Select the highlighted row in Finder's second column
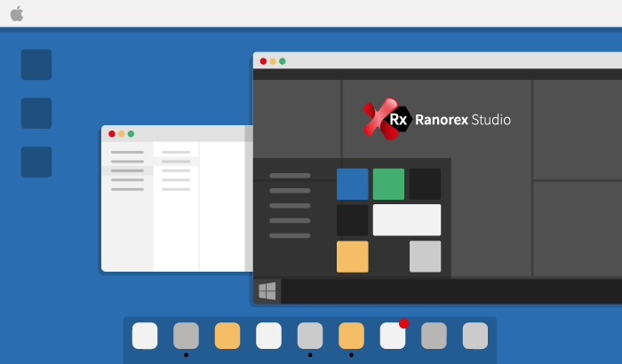Viewport: 622px width, 364px height. [176, 162]
